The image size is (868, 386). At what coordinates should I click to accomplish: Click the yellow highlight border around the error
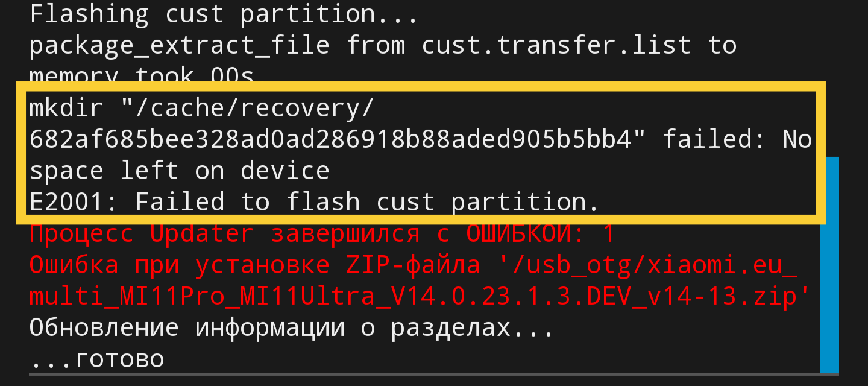click(421, 87)
